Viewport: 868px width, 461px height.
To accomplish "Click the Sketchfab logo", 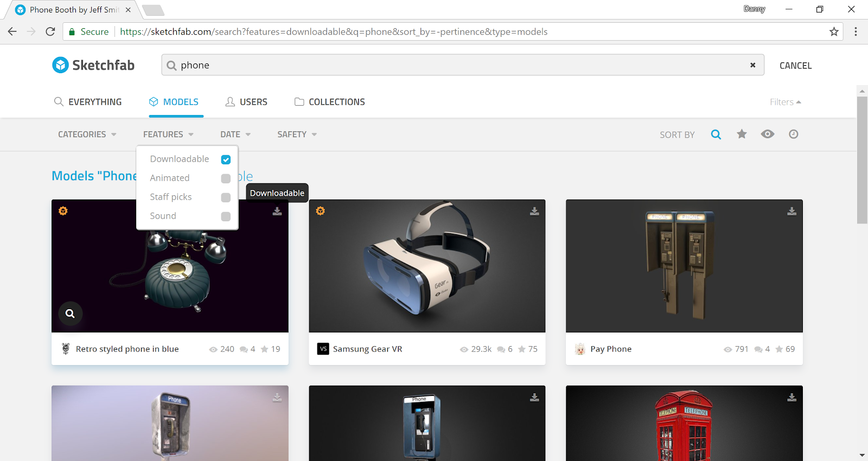I will [93, 65].
